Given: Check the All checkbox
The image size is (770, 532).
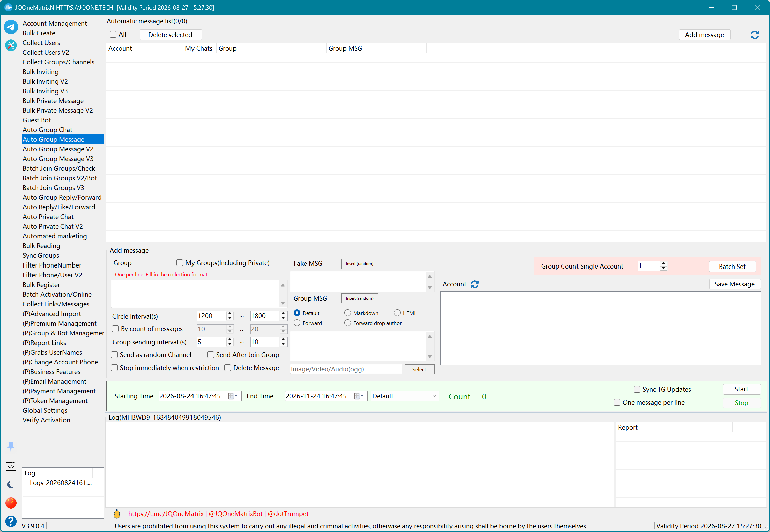Looking at the screenshot, I should tap(113, 34).
